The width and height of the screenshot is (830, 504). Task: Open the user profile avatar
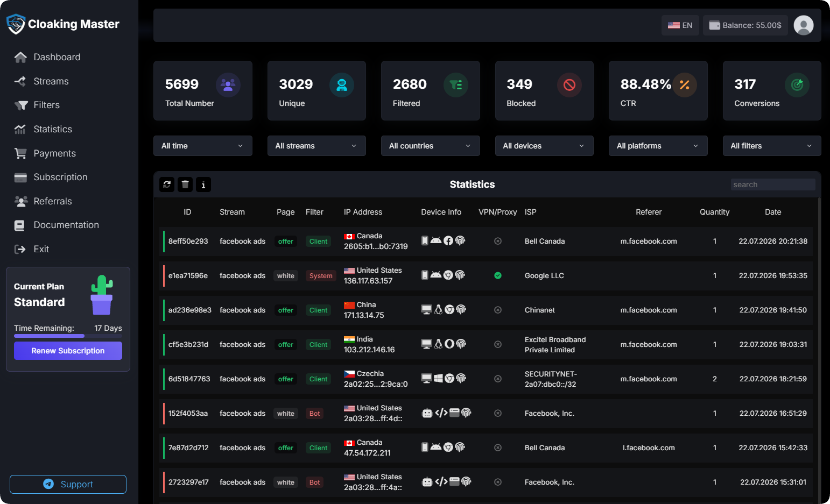coord(804,25)
